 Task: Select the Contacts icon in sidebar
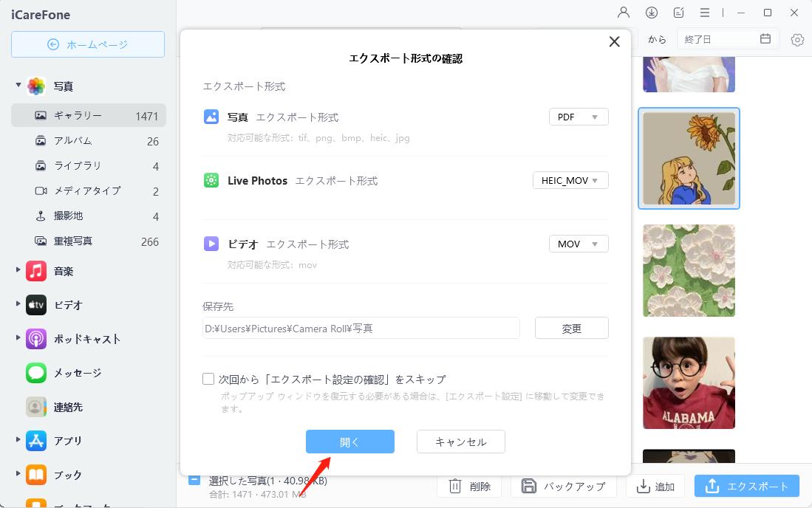(36, 407)
